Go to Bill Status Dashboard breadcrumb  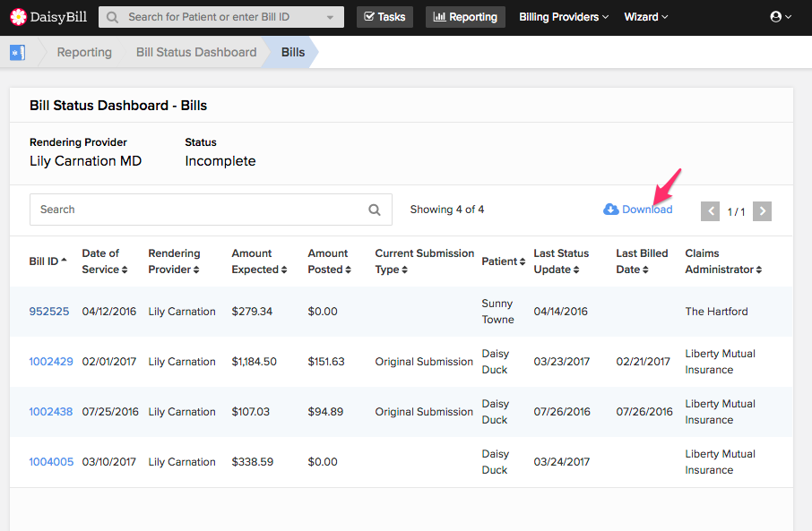(x=196, y=52)
